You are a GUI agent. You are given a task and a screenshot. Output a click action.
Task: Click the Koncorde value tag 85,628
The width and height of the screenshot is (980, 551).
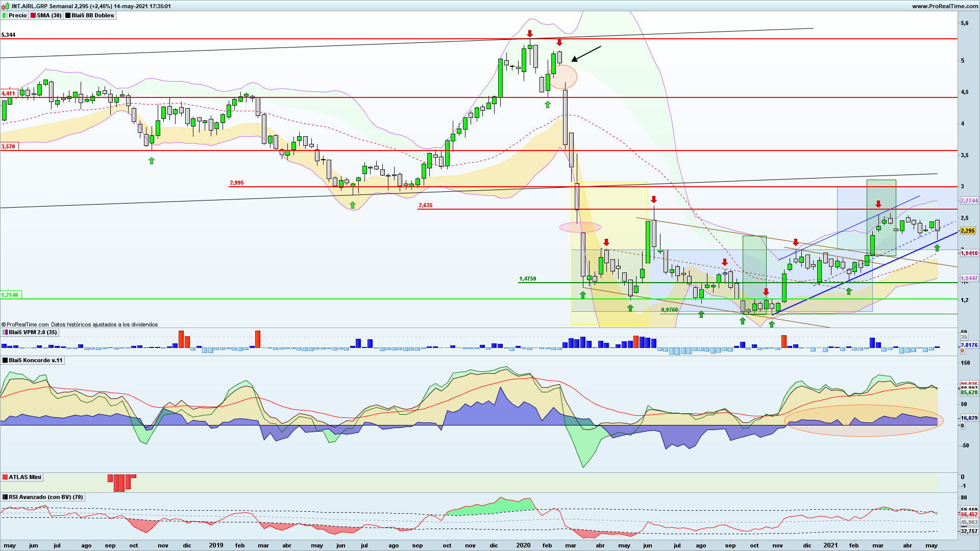pos(969,392)
